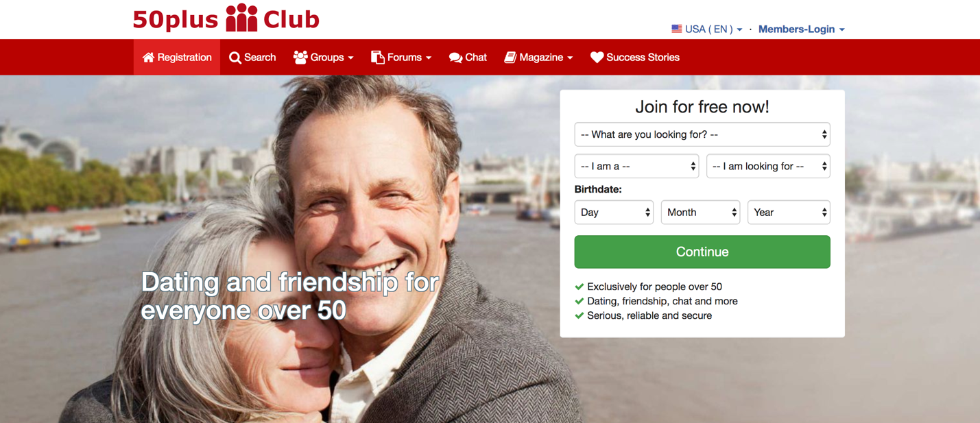The image size is (980, 423).
Task: Open the Groups menu
Action: (x=324, y=58)
